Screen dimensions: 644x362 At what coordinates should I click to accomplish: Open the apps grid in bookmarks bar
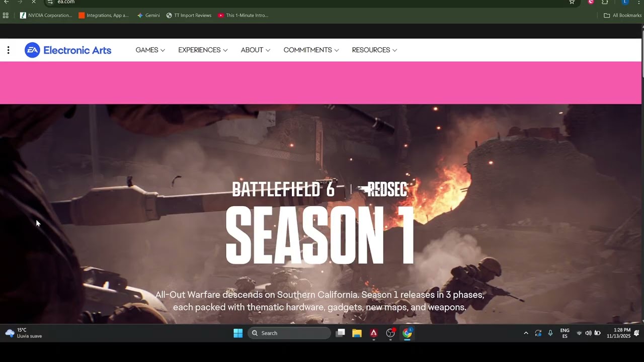6,16
